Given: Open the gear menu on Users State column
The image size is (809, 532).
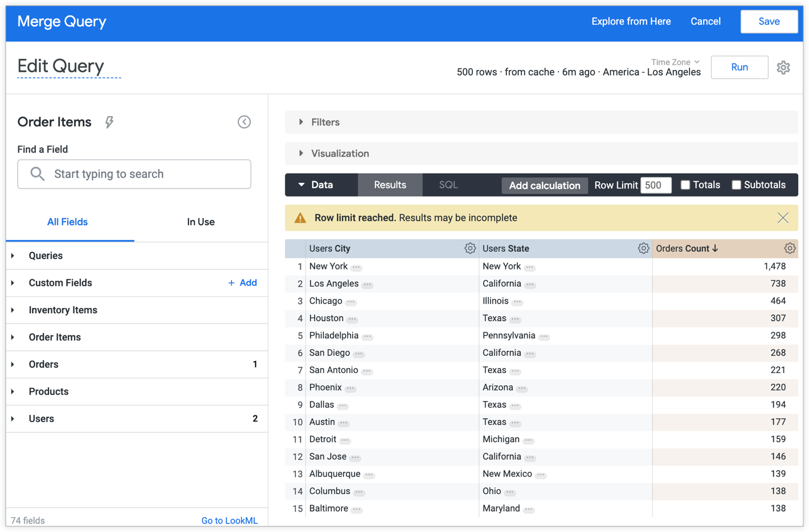Looking at the screenshot, I should point(644,248).
